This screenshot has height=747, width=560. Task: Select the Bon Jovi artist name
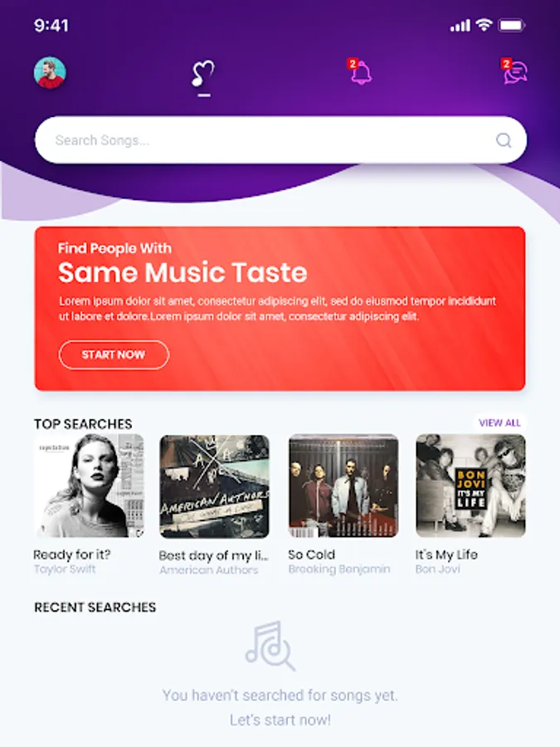tap(437, 569)
